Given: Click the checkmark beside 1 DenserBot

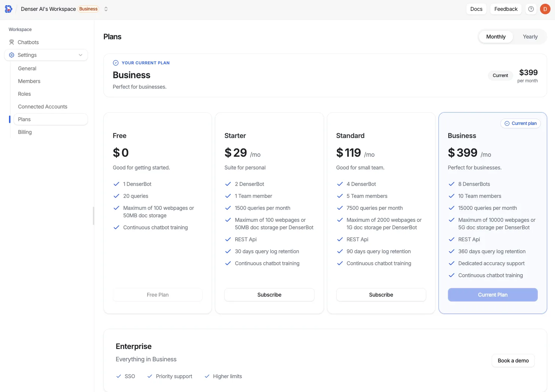Looking at the screenshot, I should [x=116, y=184].
